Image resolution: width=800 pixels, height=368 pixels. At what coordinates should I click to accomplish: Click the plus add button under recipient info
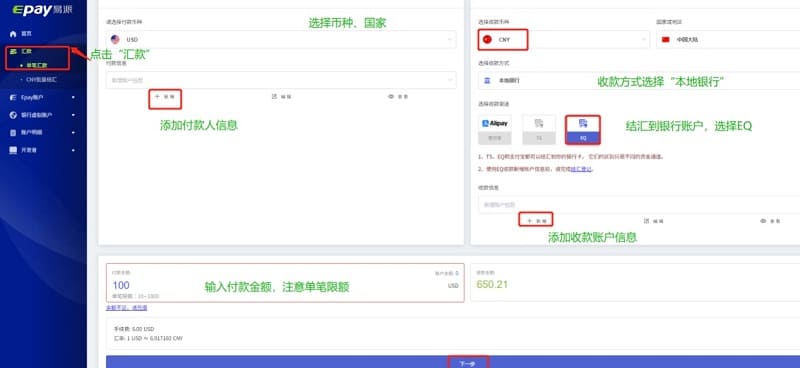[x=536, y=221]
